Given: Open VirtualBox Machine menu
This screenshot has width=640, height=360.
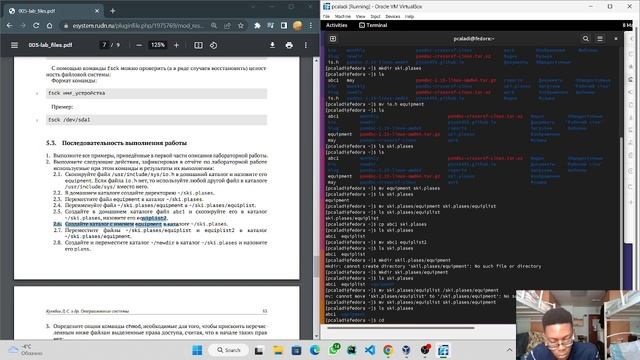Looking at the screenshot, I should pyautogui.click(x=342, y=16).
